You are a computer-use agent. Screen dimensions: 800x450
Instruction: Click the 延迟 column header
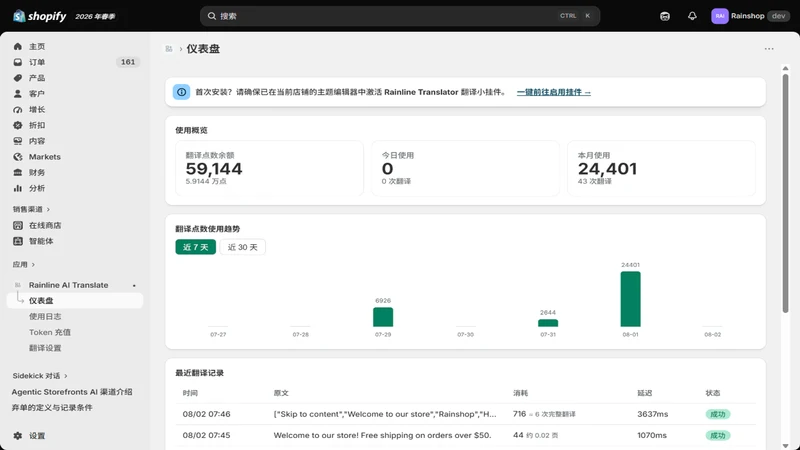click(644, 393)
